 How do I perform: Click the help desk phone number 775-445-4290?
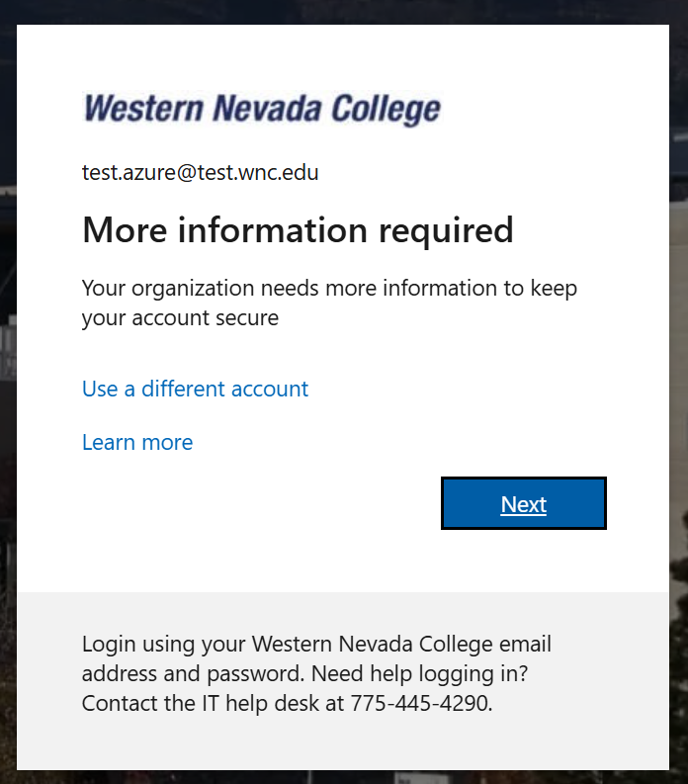[x=419, y=704]
